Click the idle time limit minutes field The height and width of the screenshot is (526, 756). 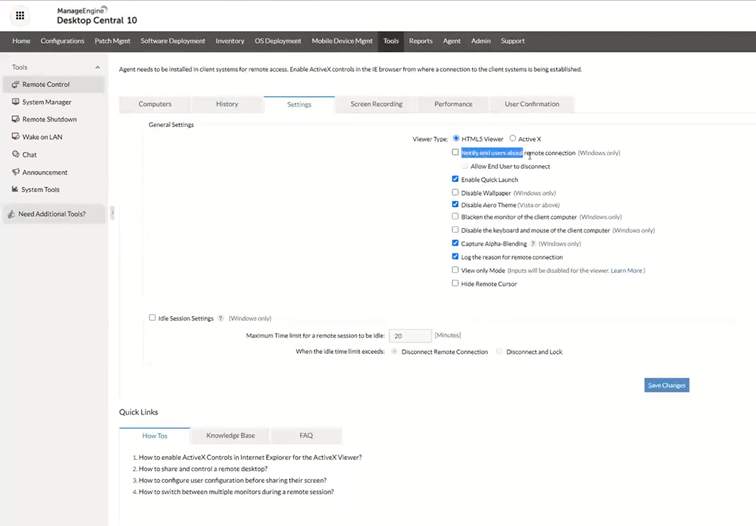410,336
